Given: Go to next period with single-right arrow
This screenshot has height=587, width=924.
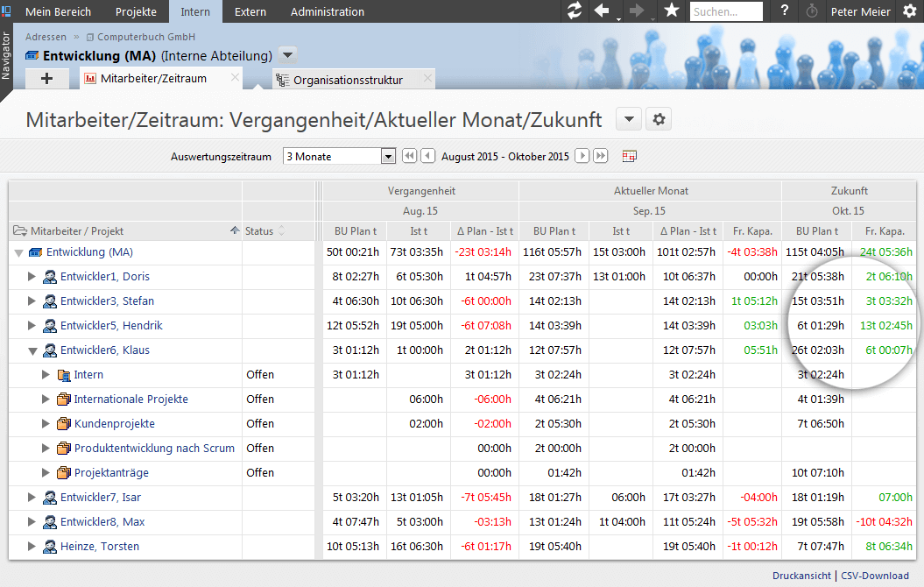Looking at the screenshot, I should (x=582, y=156).
